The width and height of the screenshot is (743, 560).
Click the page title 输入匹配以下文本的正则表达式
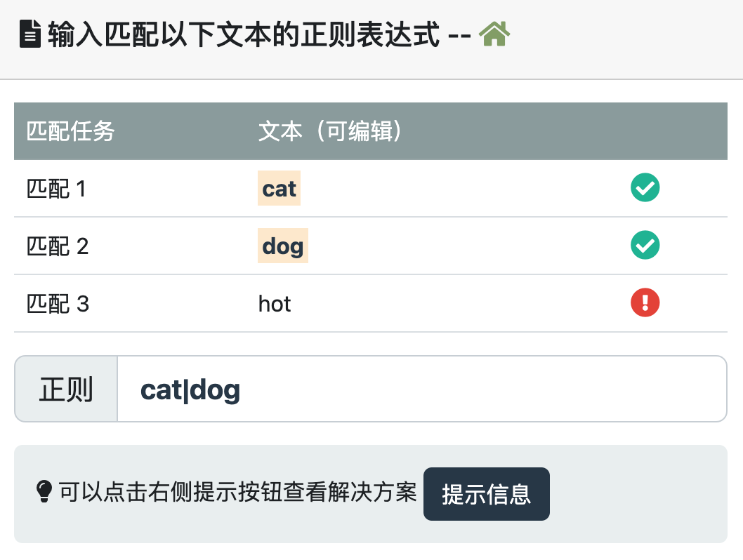point(244,35)
